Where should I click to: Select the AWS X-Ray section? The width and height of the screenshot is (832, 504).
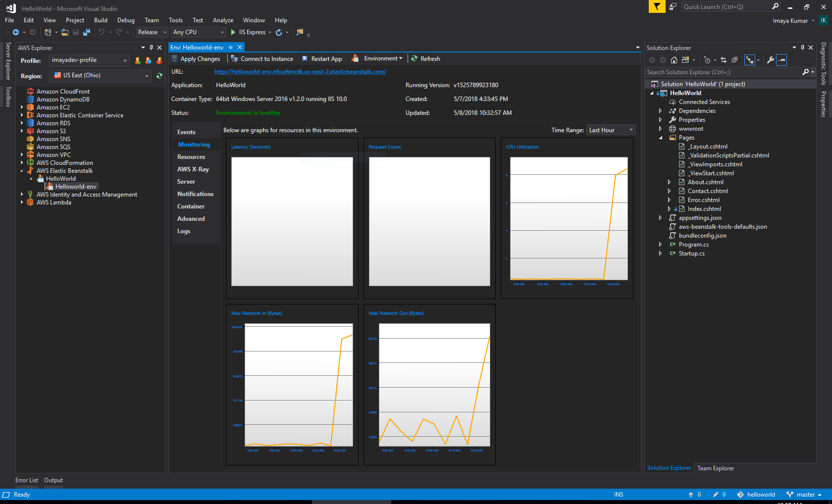[193, 169]
